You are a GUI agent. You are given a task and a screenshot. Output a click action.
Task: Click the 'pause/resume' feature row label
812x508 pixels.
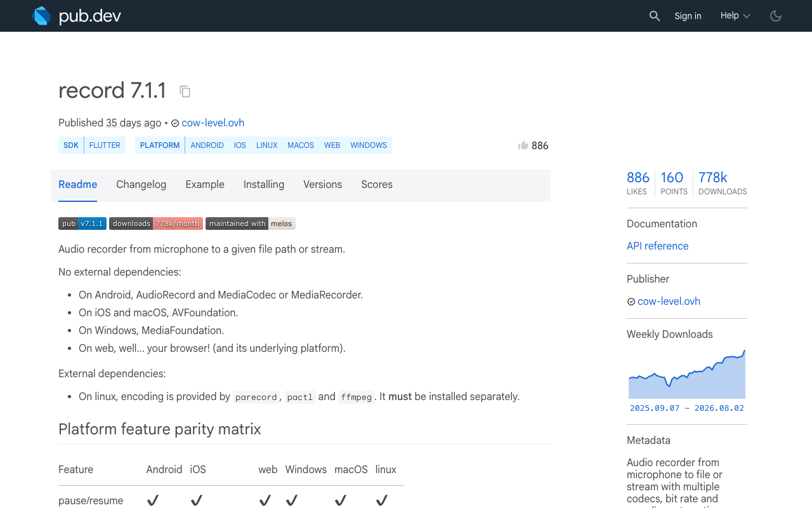point(91,501)
